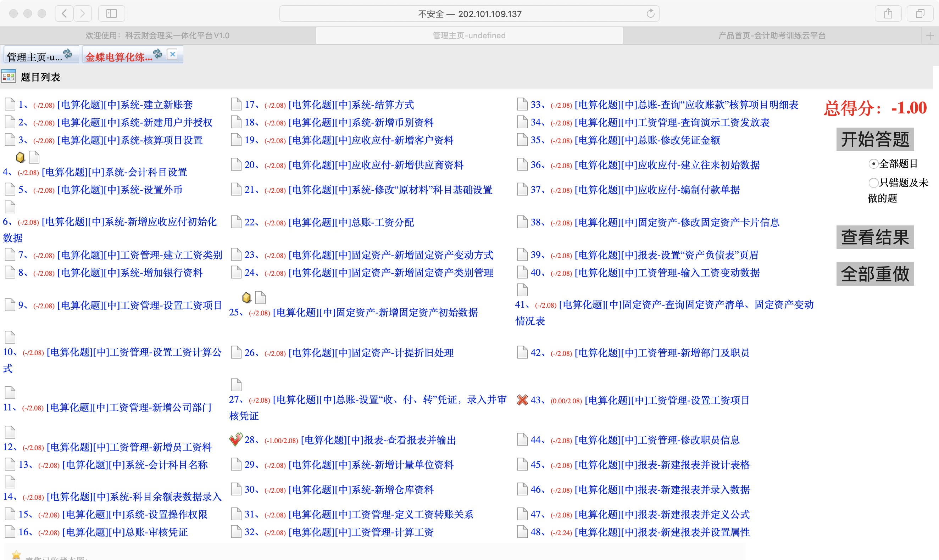939x560 pixels.
Task: Click the checkmark icon beside question 28
Action: click(236, 439)
